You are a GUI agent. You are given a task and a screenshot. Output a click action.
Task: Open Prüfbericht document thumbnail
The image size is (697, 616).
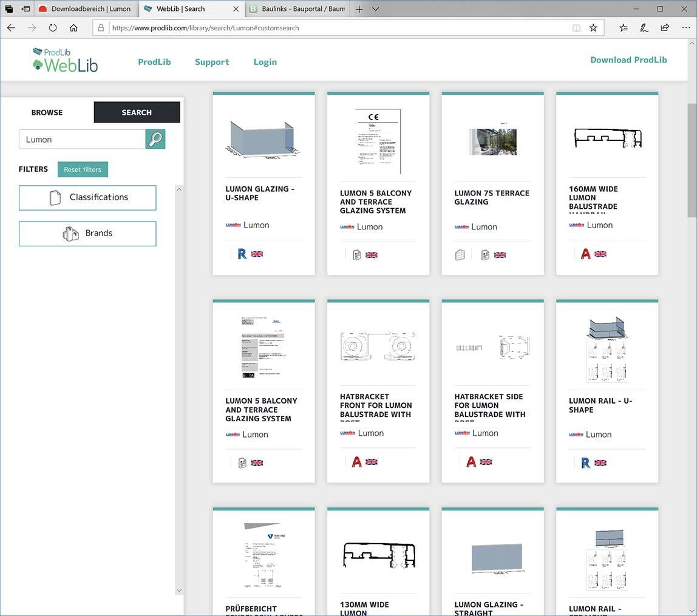(263, 555)
